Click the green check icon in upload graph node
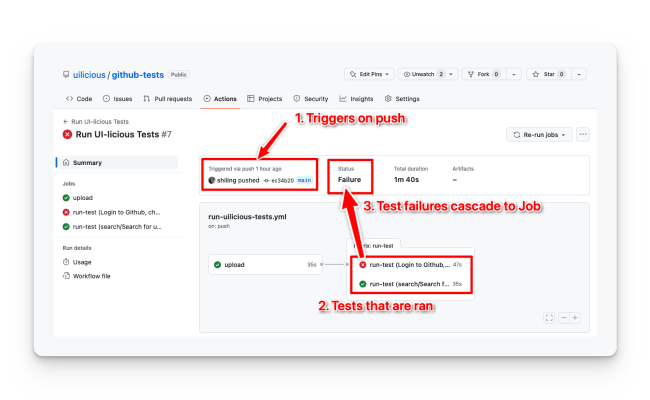The height and width of the screenshot is (400, 650). click(218, 264)
